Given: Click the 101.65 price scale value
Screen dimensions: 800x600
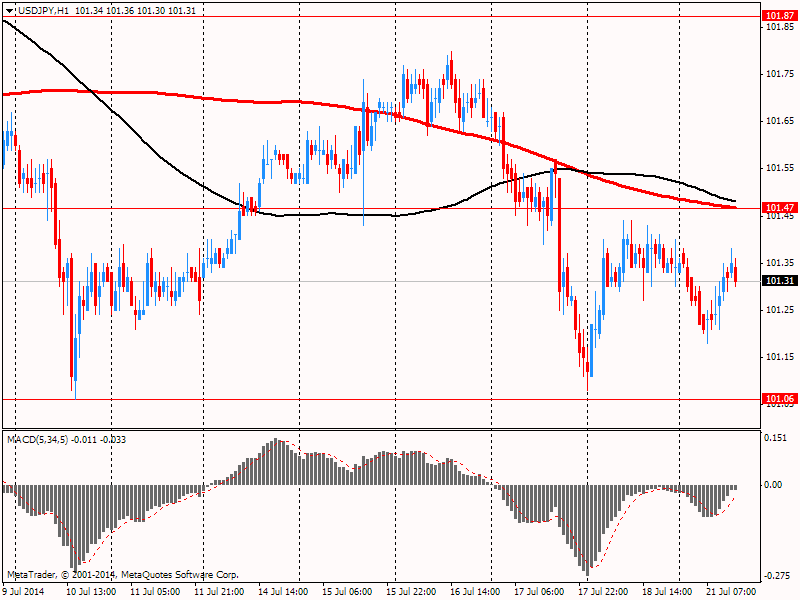Looking at the screenshot, I should (x=780, y=121).
